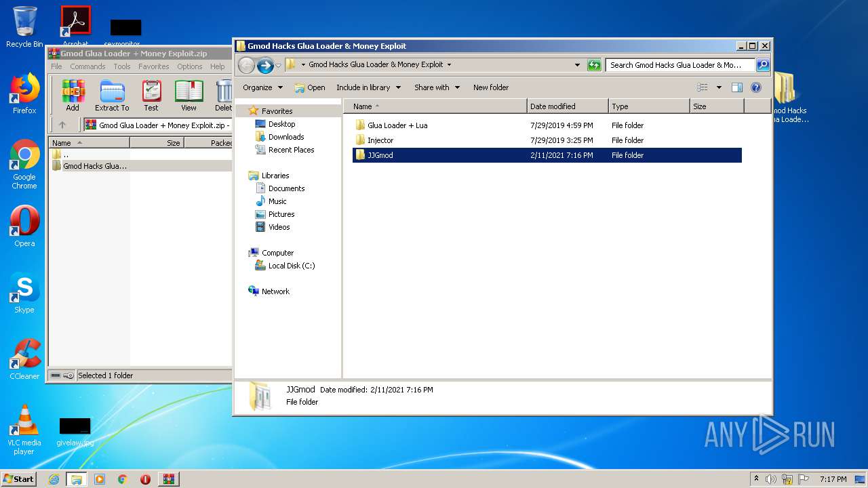This screenshot has height=488, width=868.
Task: Open the WinRAR Favorites menu
Action: 154,66
